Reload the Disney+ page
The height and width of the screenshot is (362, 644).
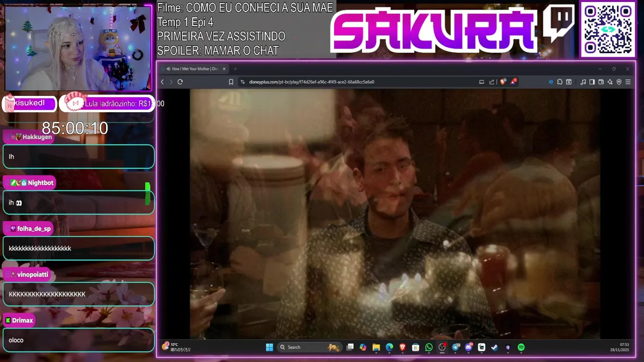(180, 82)
